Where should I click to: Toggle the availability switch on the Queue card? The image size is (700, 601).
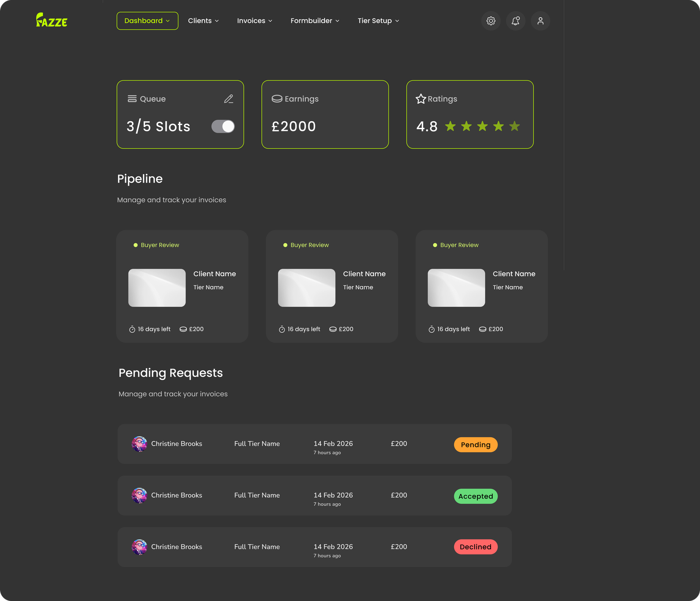[222, 126]
